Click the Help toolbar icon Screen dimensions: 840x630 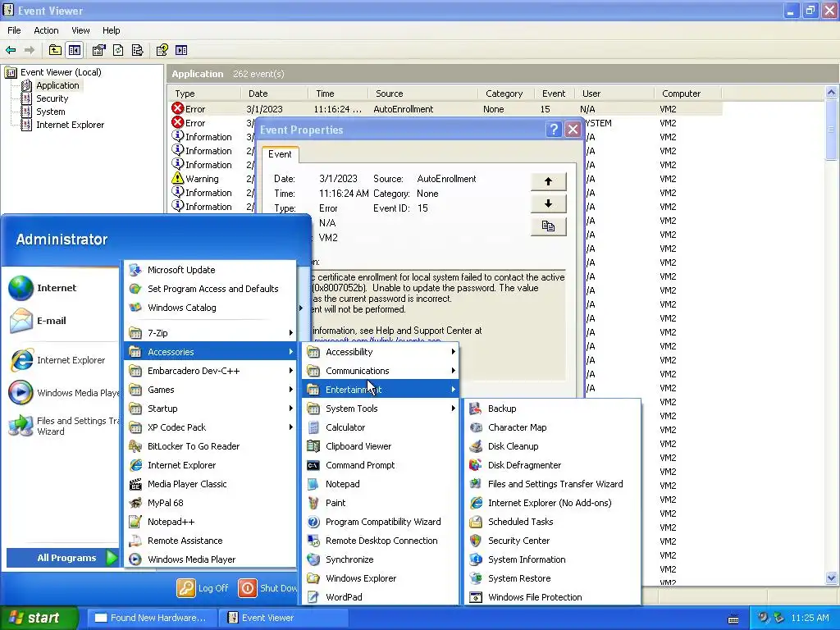(x=162, y=50)
